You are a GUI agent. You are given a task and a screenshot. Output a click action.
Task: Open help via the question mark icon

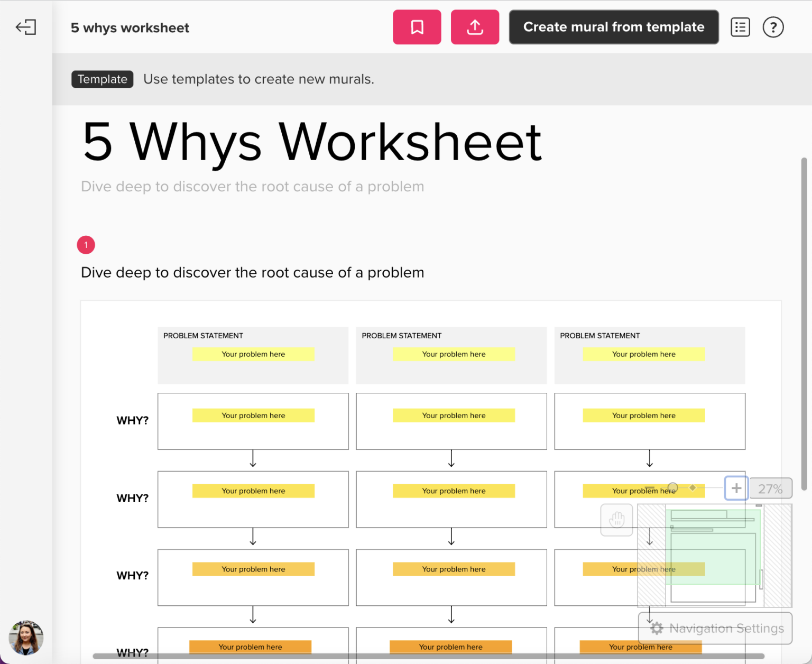coord(773,27)
